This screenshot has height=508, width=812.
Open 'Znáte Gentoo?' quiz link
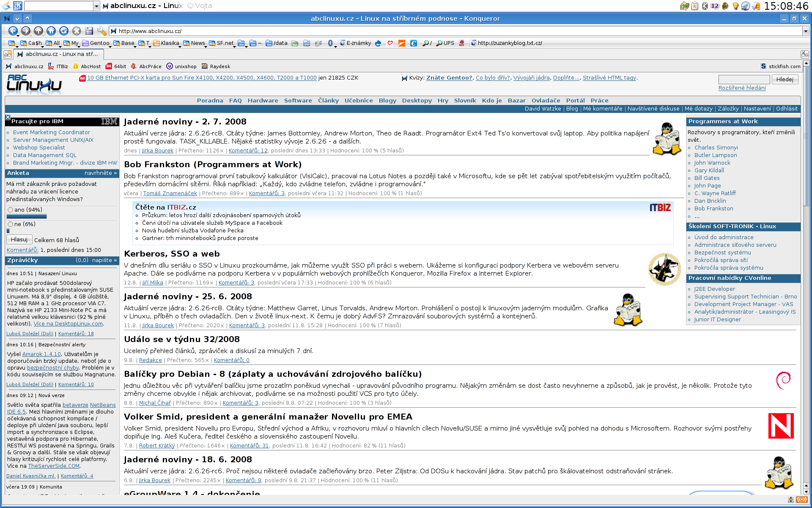coord(449,78)
